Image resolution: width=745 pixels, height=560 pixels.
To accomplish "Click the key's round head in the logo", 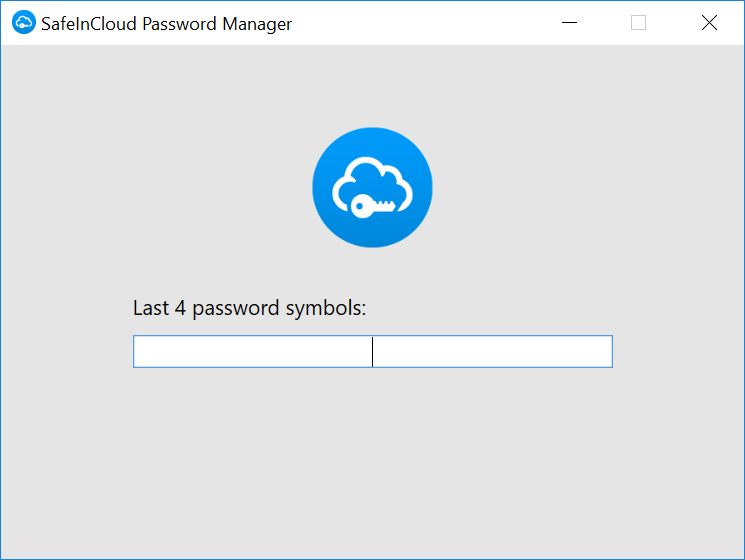I will pyautogui.click(x=362, y=206).
